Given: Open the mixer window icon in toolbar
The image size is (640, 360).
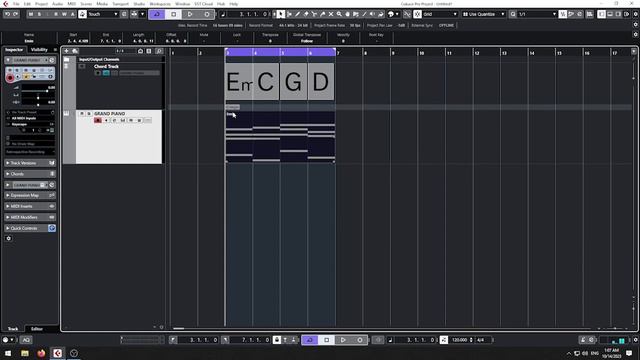Looking at the screenshot, I should pyautogui.click(x=590, y=14).
